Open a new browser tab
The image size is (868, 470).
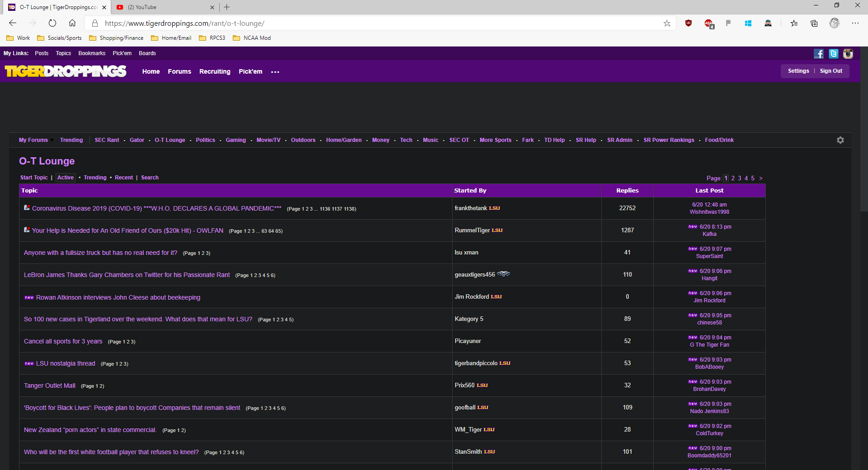click(x=227, y=7)
